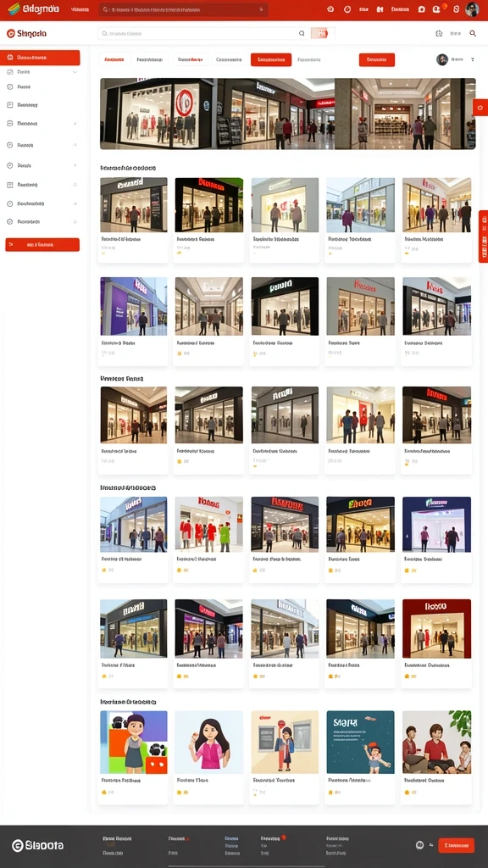Viewport: 488px width, 868px height.
Task: Click the red button at the bottom of the sidebar
Action: [x=42, y=245]
